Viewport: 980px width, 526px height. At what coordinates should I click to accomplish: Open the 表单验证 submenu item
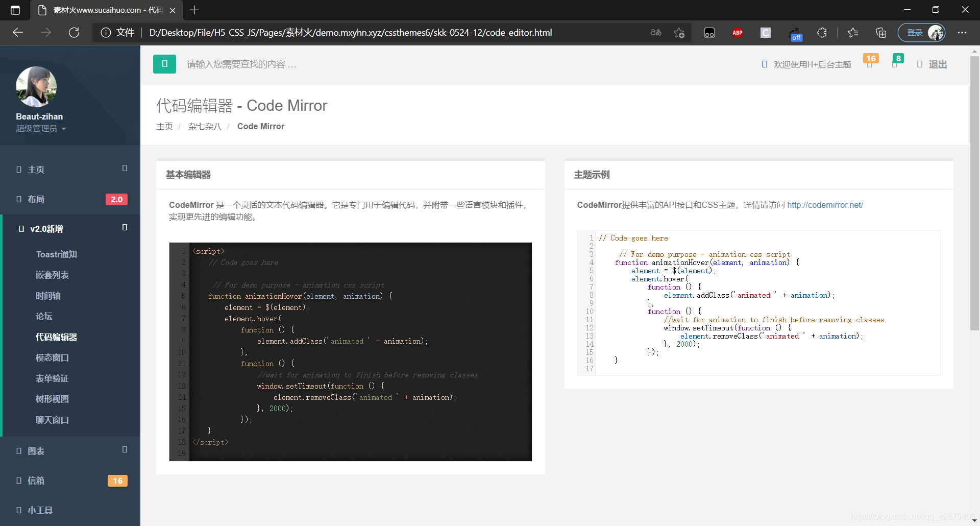(52, 378)
